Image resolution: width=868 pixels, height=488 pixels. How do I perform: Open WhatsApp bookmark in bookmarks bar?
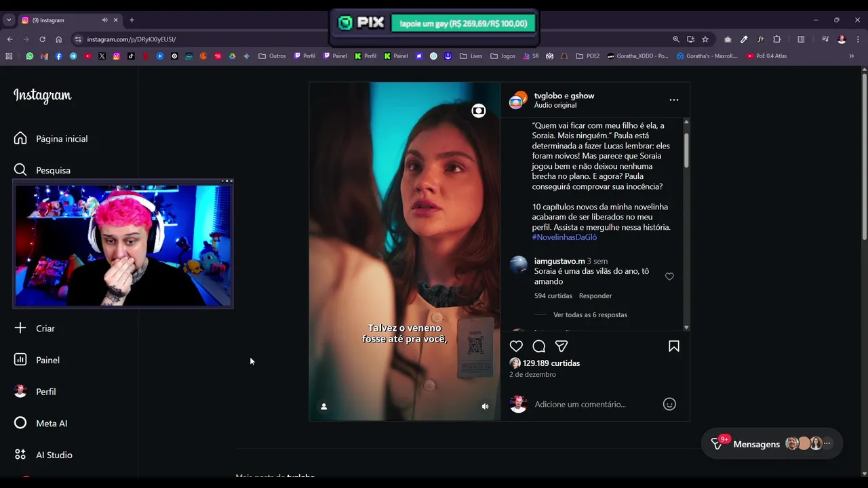30,56
